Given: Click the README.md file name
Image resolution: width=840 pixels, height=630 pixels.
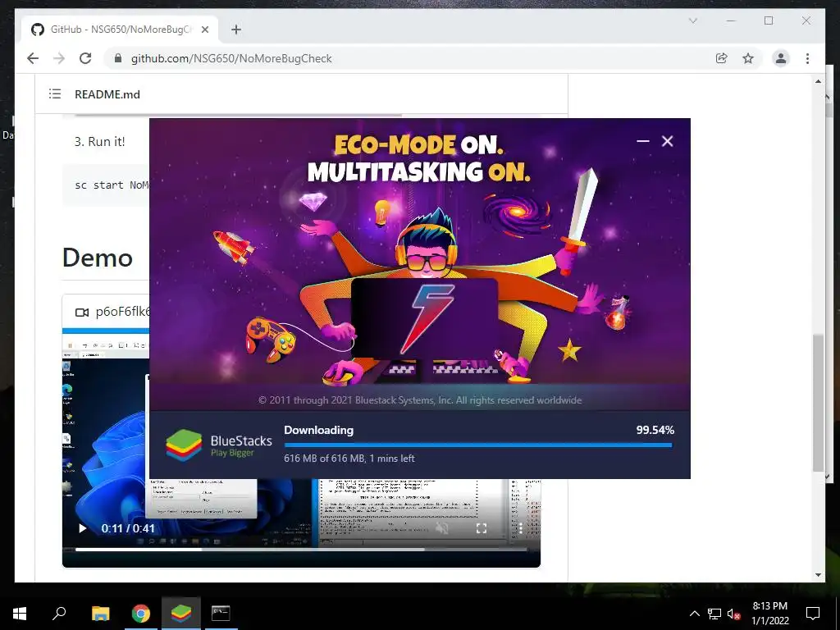Looking at the screenshot, I should point(107,94).
